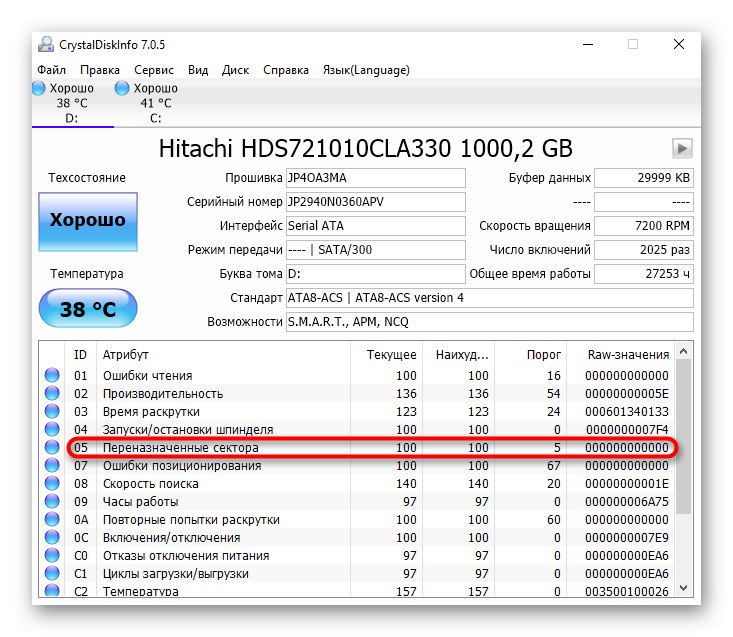Screen dimensions: 733x637
Task: Click the 38 °C temperature indicator button
Action: pos(88,309)
